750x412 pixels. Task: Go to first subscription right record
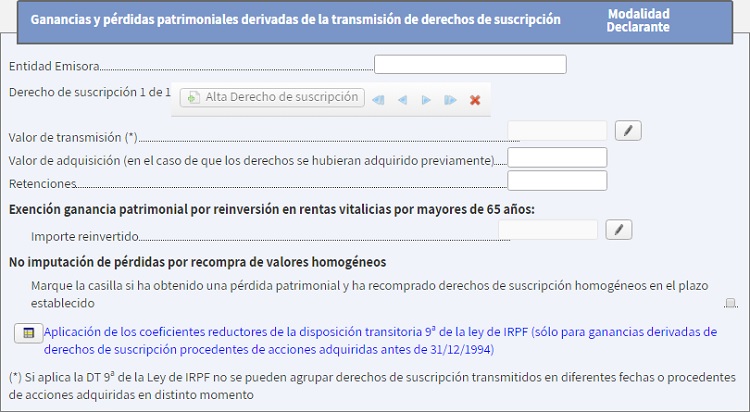[x=378, y=100]
